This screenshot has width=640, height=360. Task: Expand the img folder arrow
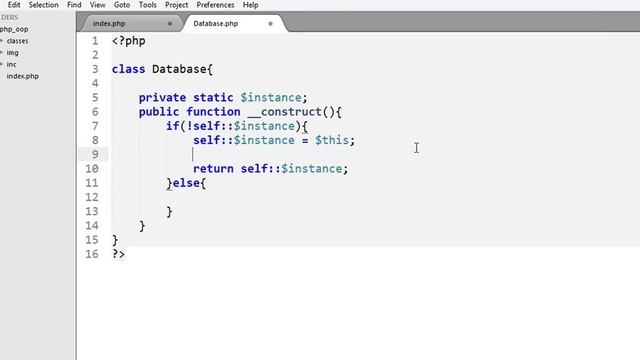(2, 53)
